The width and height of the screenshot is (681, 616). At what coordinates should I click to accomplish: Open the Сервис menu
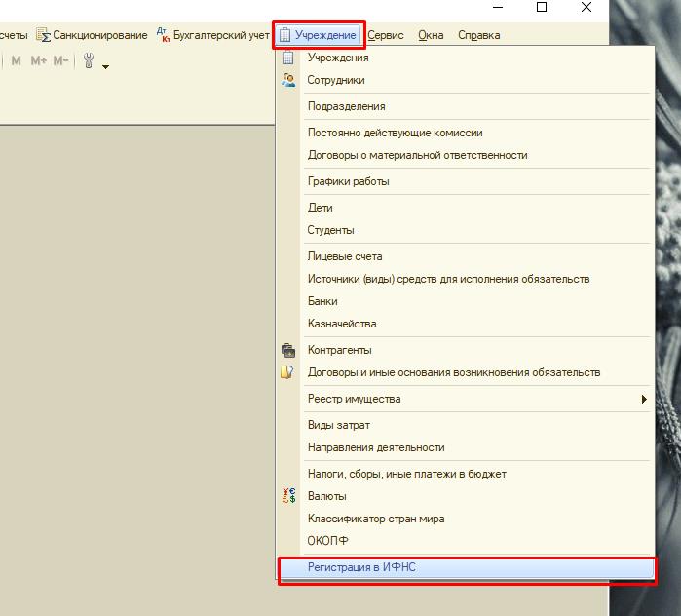click(388, 35)
